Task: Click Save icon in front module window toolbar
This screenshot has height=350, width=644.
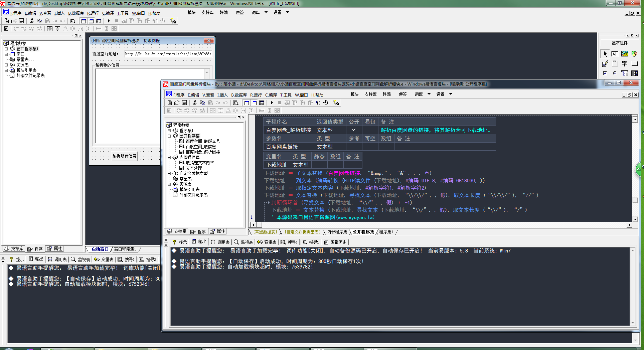Action: pyautogui.click(x=184, y=103)
